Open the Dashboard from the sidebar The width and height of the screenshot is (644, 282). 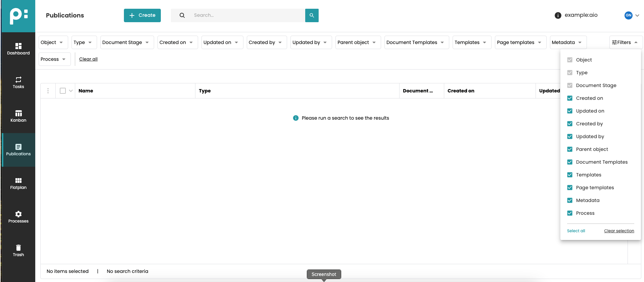(18, 49)
